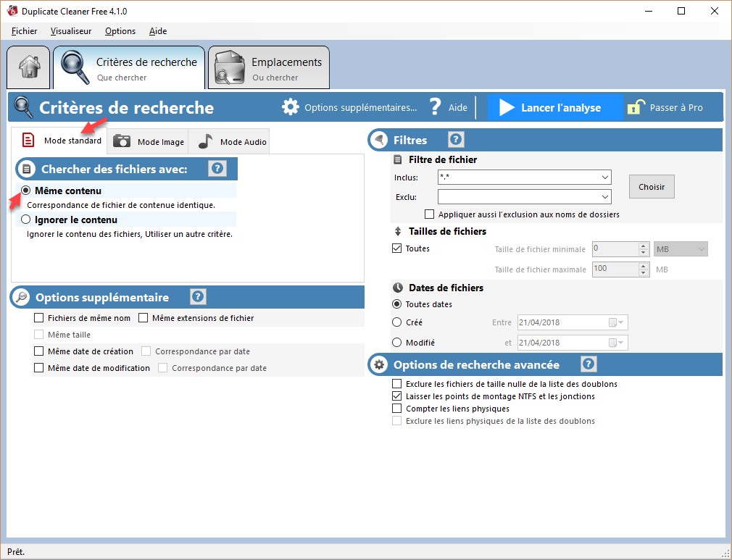The height and width of the screenshot is (560, 732).
Task: Open Options supplémentaires gear icon
Action: coord(290,107)
